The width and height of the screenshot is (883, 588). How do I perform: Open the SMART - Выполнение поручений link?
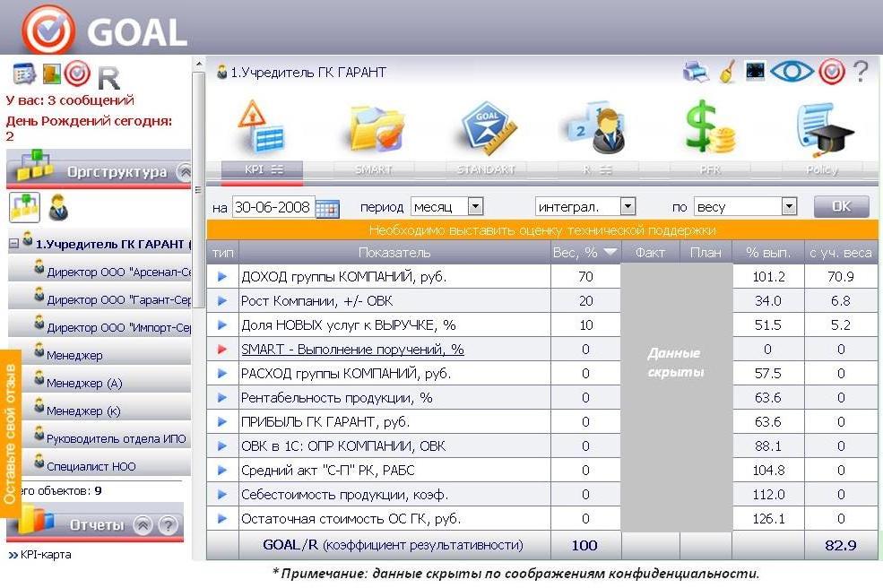tap(352, 350)
